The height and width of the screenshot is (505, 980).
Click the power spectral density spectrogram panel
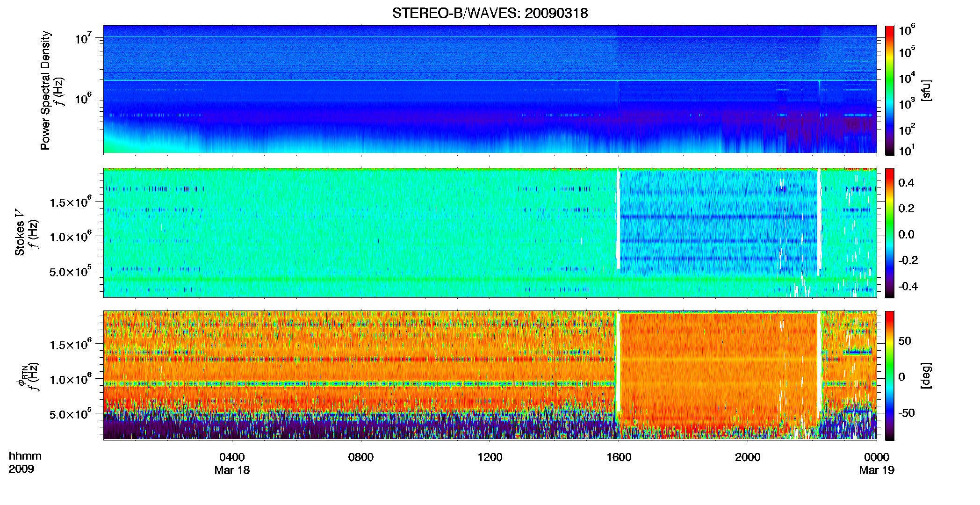click(x=490, y=89)
